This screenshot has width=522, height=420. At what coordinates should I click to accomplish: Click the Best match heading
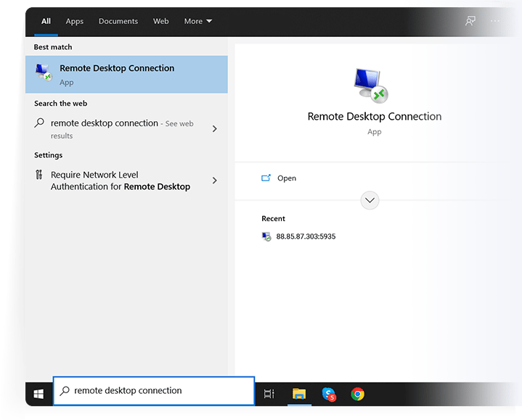53,47
